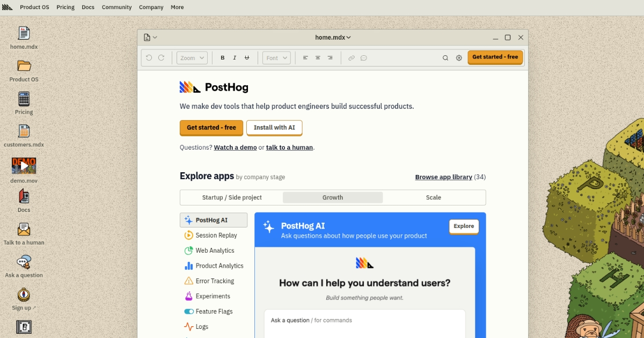Screen dimensions: 644x338
Task: Open the Font dropdown
Action: click(276, 58)
